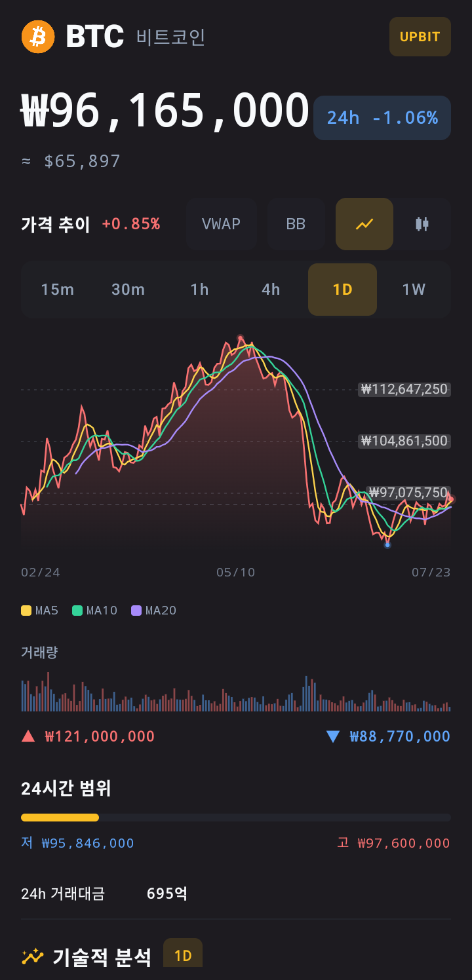The width and height of the screenshot is (472, 980).
Task: Tap the red up-triangle high icon
Action: pyautogui.click(x=28, y=736)
